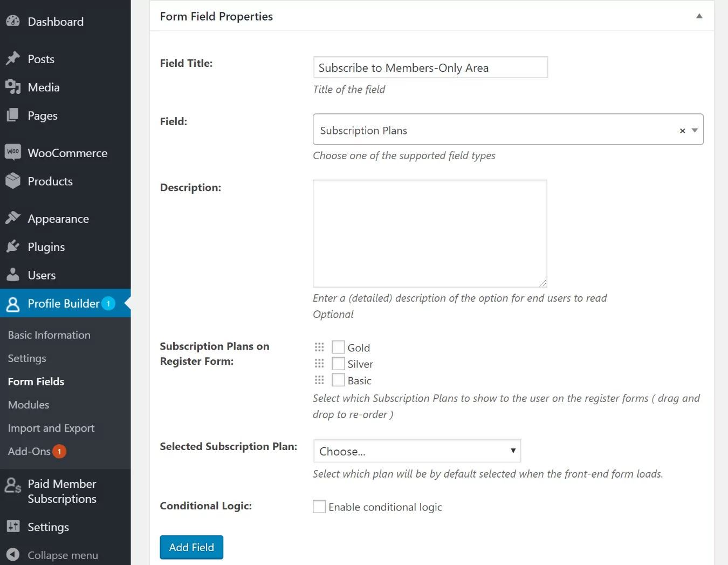Viewport: 728px width, 565px height.
Task: Open Selected Subscription Plan dropdown
Action: (x=417, y=451)
